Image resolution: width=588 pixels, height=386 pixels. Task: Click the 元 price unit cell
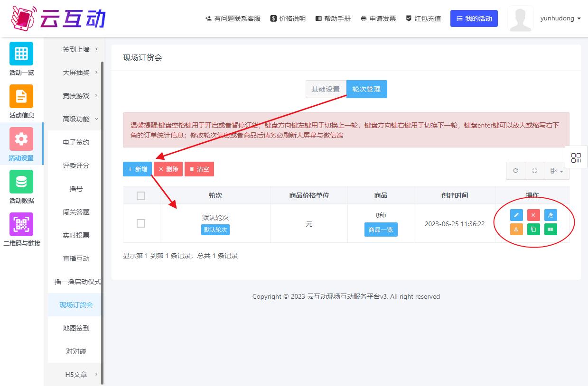tap(309, 224)
